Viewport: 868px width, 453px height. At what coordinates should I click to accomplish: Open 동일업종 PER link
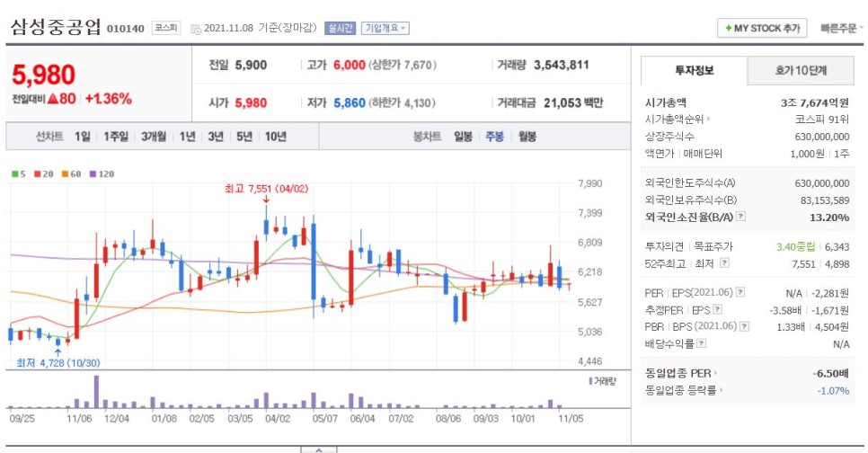pos(681,373)
